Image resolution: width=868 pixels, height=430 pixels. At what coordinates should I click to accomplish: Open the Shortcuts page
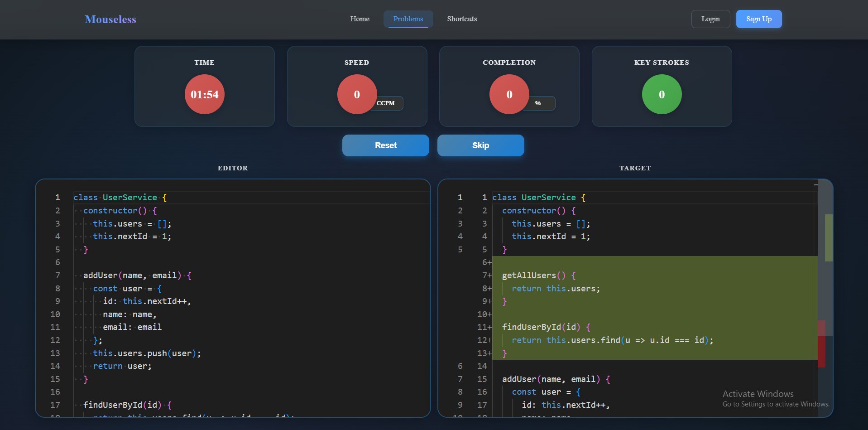point(462,19)
